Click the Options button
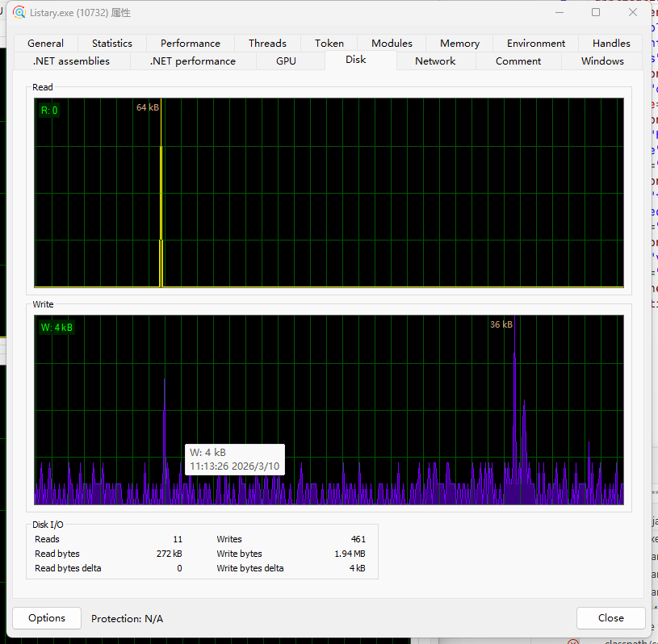658x644 pixels. [47, 618]
